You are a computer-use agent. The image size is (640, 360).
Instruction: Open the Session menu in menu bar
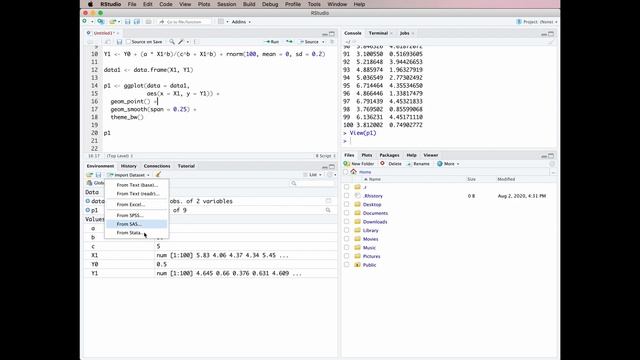click(x=227, y=4)
